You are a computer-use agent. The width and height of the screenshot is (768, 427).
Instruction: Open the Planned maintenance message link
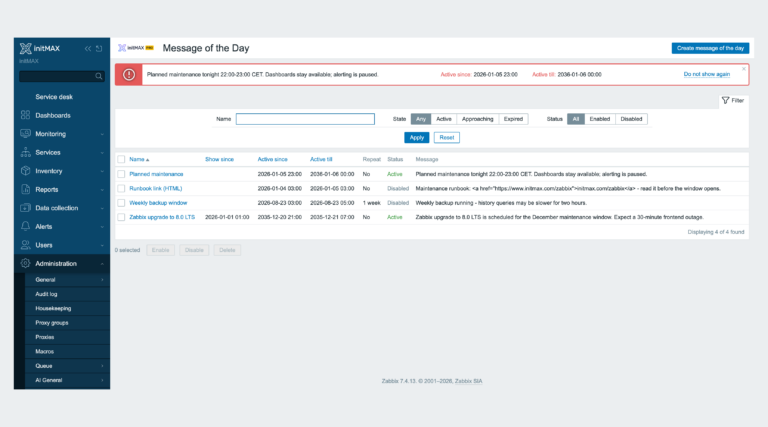point(156,174)
